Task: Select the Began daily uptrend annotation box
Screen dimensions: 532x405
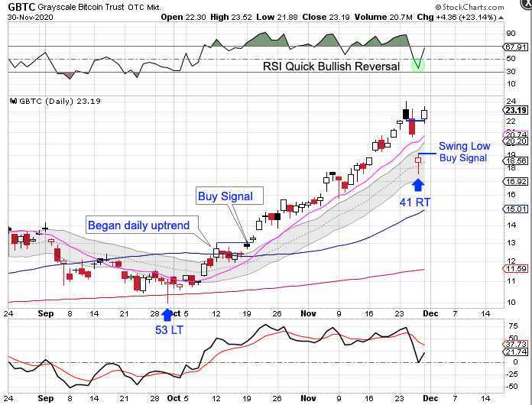Action: pyautogui.click(x=141, y=225)
